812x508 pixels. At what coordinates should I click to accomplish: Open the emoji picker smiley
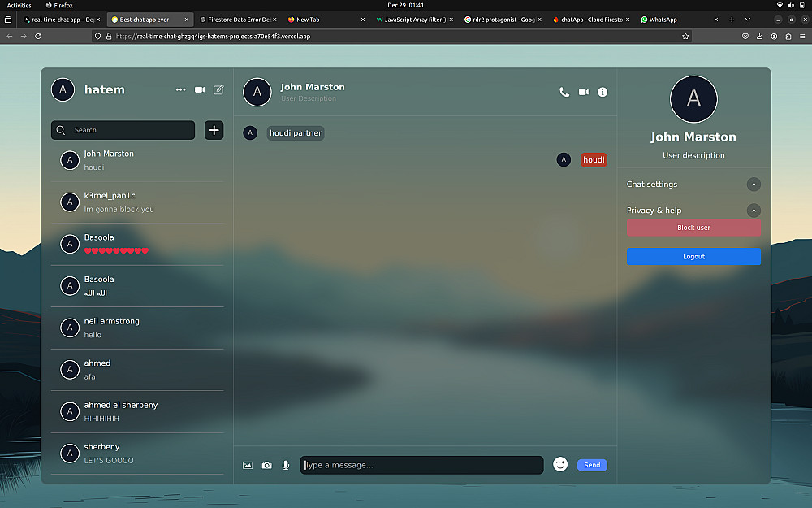(559, 464)
